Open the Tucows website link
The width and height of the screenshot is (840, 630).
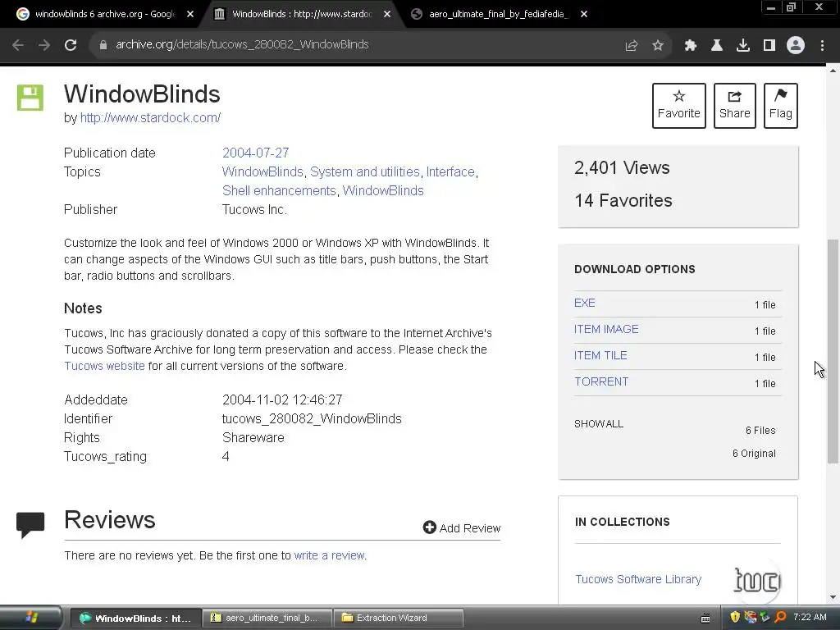click(x=104, y=366)
